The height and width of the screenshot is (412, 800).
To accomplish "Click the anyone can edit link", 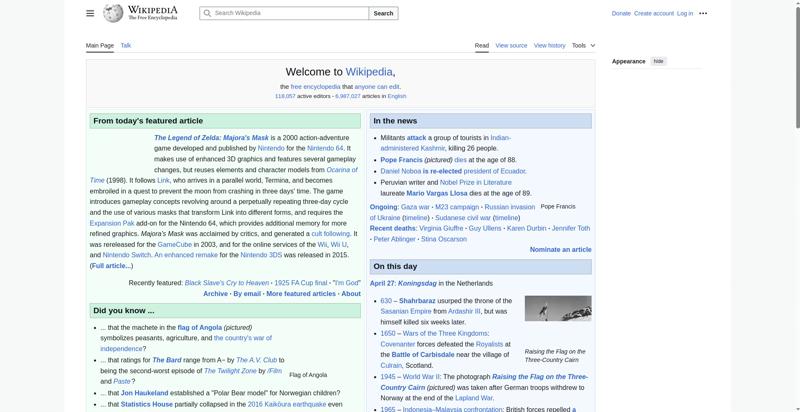I will pos(377,87).
